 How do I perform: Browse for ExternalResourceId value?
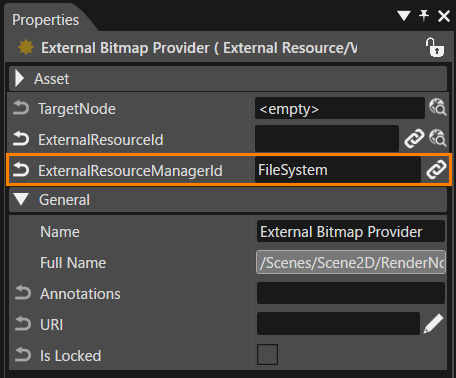coord(437,138)
